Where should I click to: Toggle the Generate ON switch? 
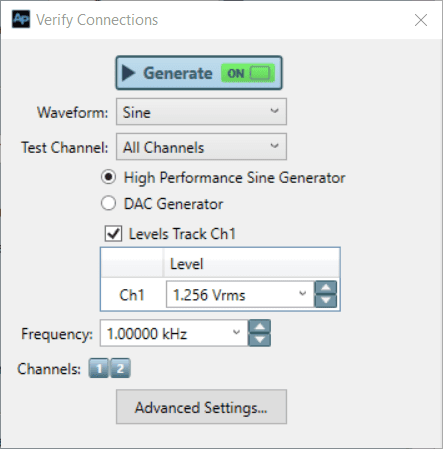coord(248,73)
